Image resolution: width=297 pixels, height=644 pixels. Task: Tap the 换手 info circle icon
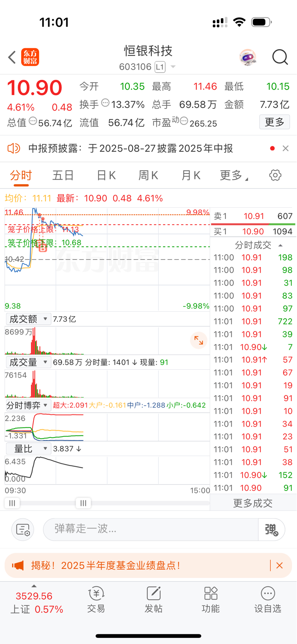105,103
